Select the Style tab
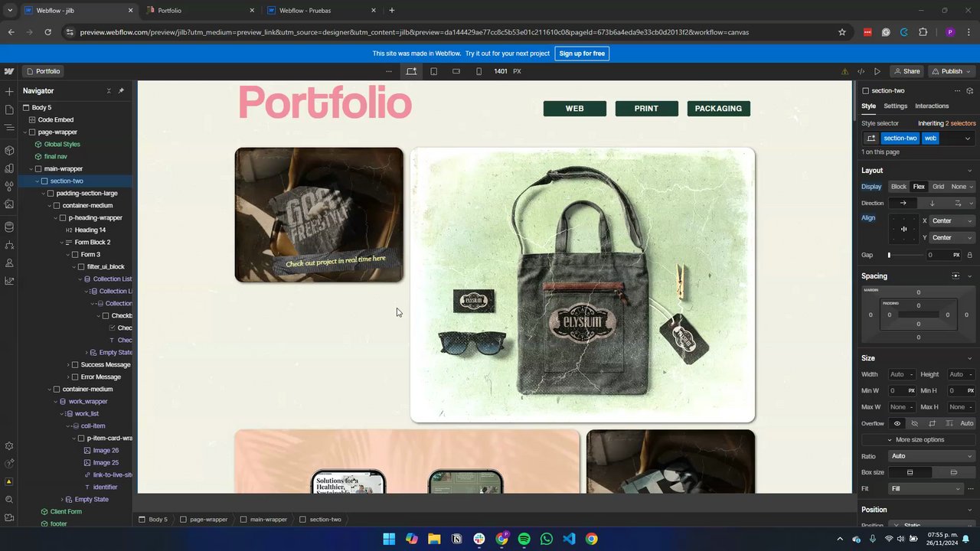The width and height of the screenshot is (980, 551). [868, 106]
